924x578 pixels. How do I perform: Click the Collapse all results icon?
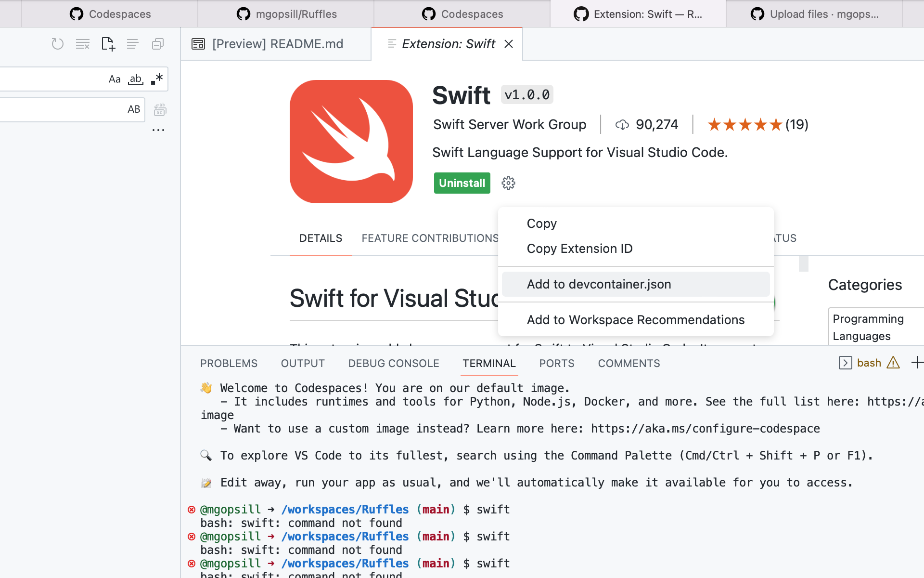(x=158, y=44)
